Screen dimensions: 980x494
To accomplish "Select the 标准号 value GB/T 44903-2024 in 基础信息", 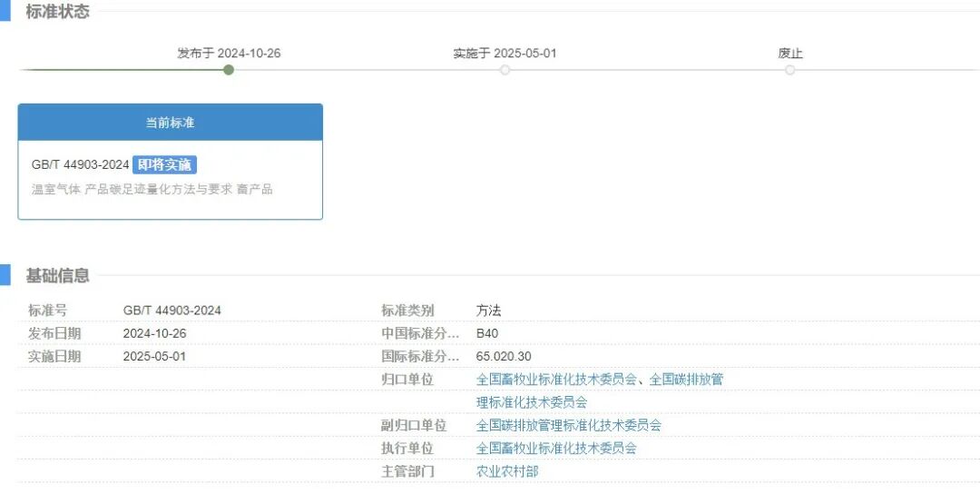I will point(171,311).
